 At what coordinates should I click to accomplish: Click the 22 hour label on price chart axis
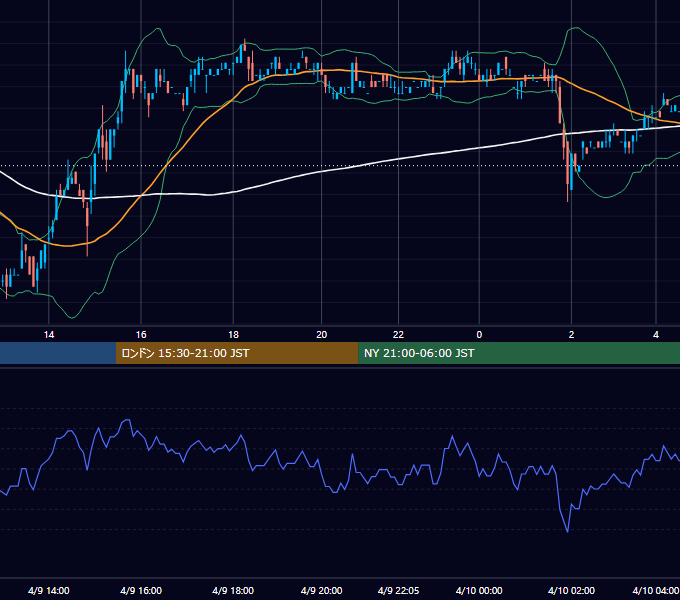tap(398, 335)
